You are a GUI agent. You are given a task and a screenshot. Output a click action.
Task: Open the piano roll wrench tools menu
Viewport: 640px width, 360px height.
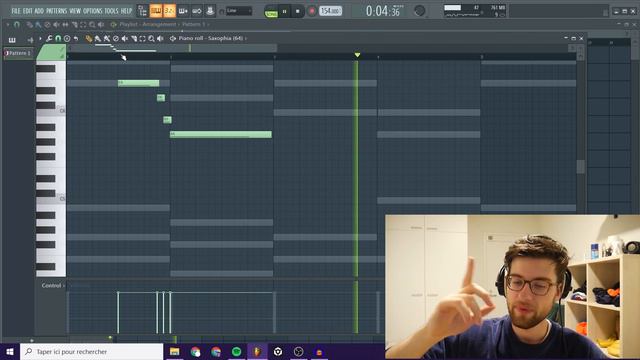pyautogui.click(x=49, y=38)
